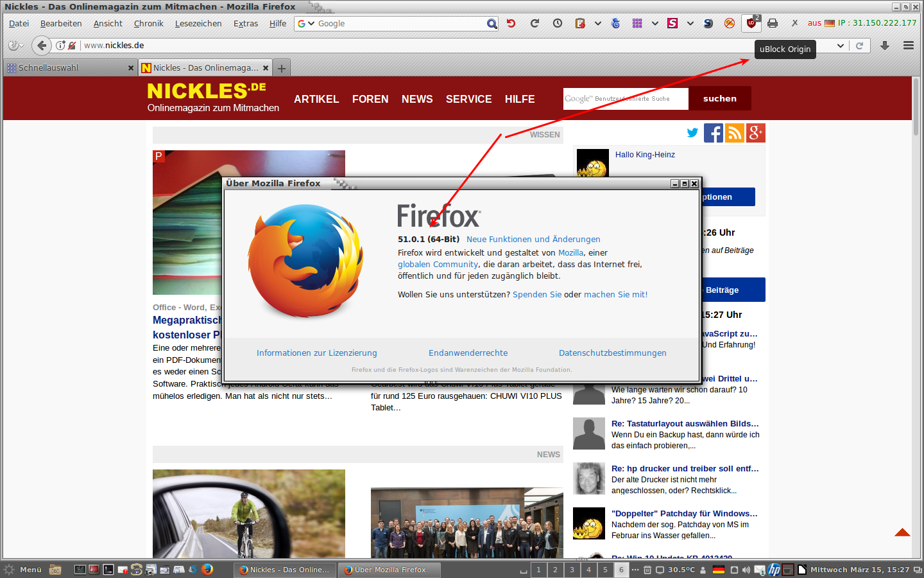Click the machen Sie mit! link

click(x=615, y=295)
